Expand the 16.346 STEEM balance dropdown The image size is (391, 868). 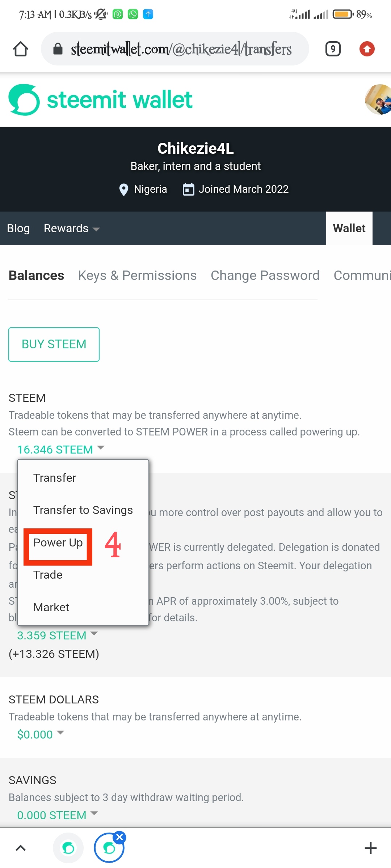60,450
